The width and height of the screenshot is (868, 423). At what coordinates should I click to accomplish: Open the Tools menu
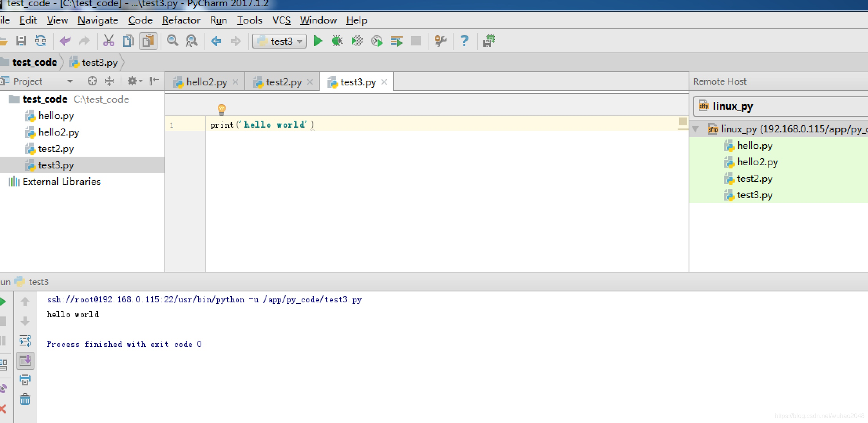(x=250, y=20)
